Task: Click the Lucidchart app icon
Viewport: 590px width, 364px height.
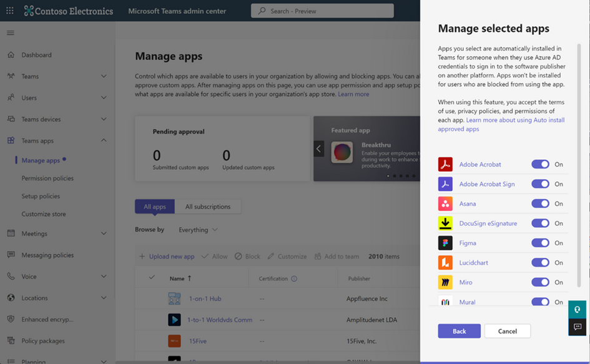Action: (445, 263)
